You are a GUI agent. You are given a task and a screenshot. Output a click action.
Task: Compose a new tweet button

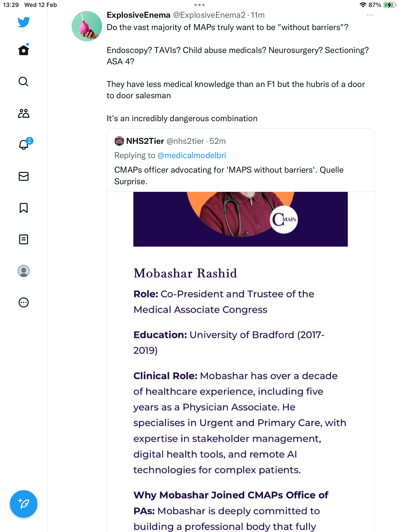(24, 504)
